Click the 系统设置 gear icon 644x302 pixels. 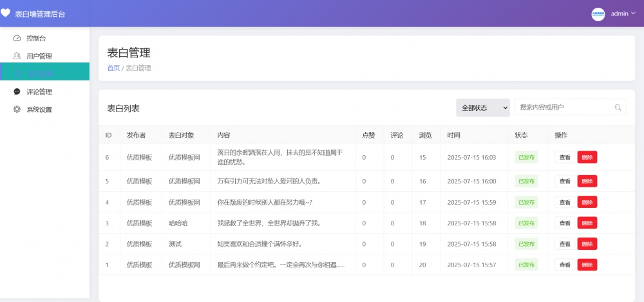pyautogui.click(x=17, y=109)
